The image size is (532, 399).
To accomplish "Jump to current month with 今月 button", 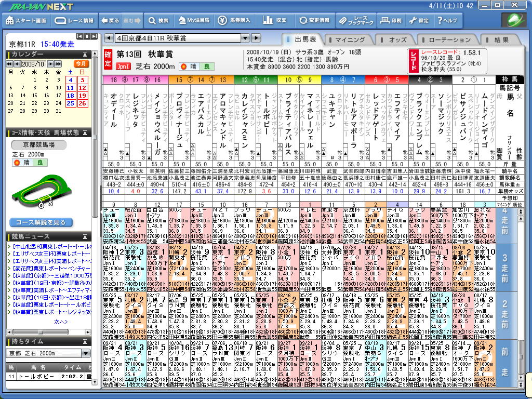I will 82,63.
